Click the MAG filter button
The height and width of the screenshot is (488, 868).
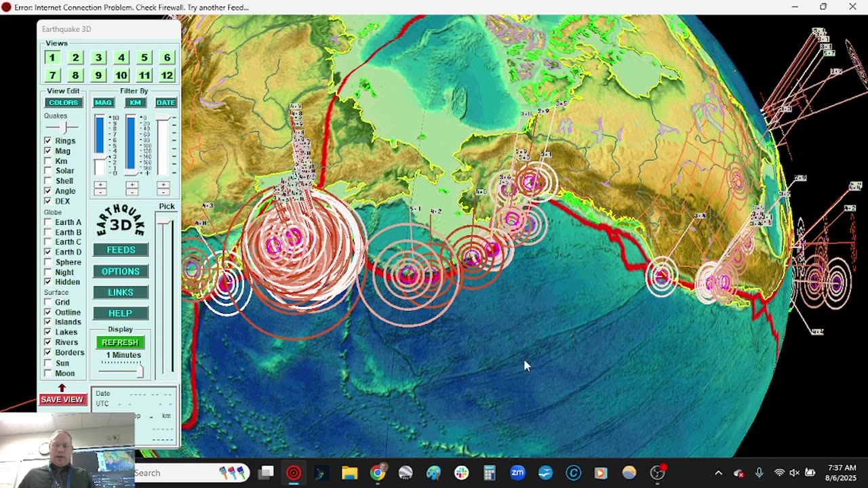(x=103, y=102)
